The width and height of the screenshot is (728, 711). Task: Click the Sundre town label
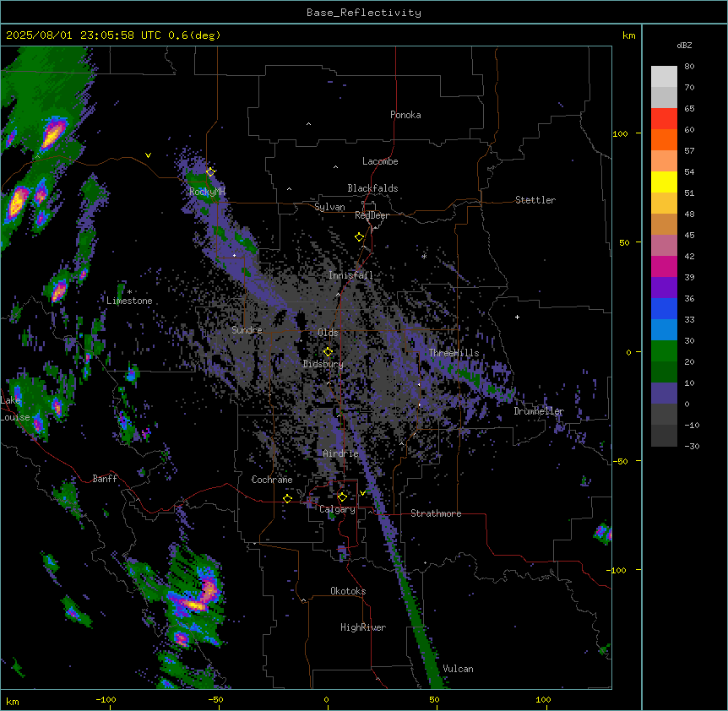tap(247, 330)
